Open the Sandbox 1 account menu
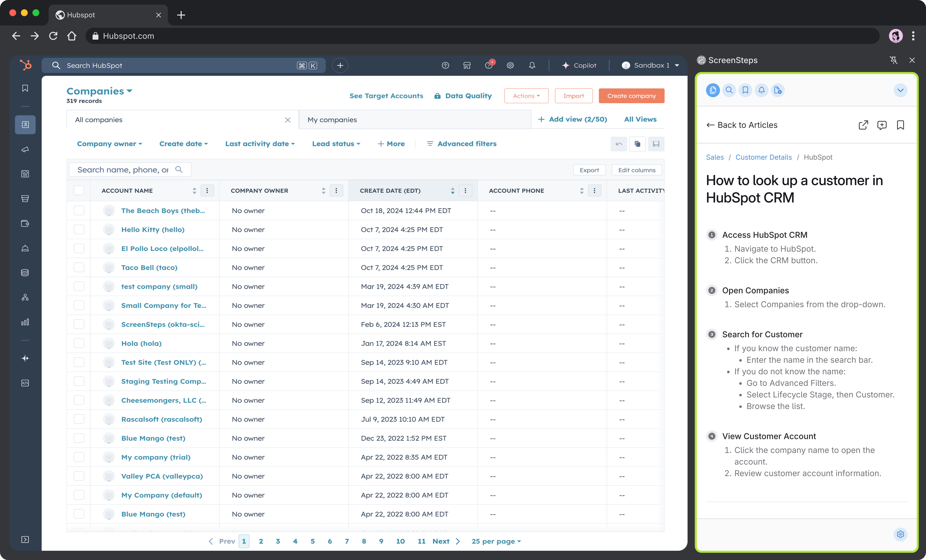Screen dimensions: 926x560 pos(650,65)
